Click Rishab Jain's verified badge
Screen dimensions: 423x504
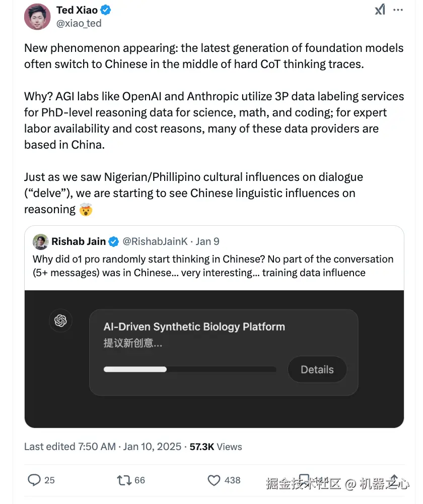[114, 241]
